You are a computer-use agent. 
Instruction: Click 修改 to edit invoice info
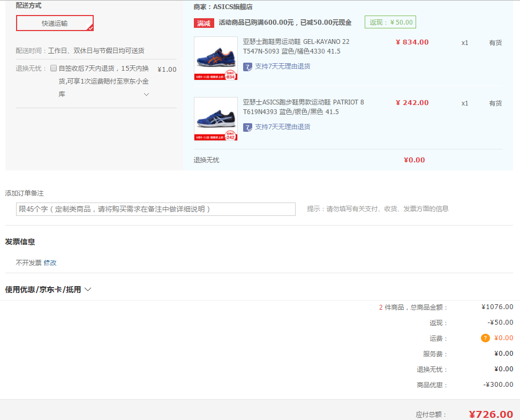point(50,262)
